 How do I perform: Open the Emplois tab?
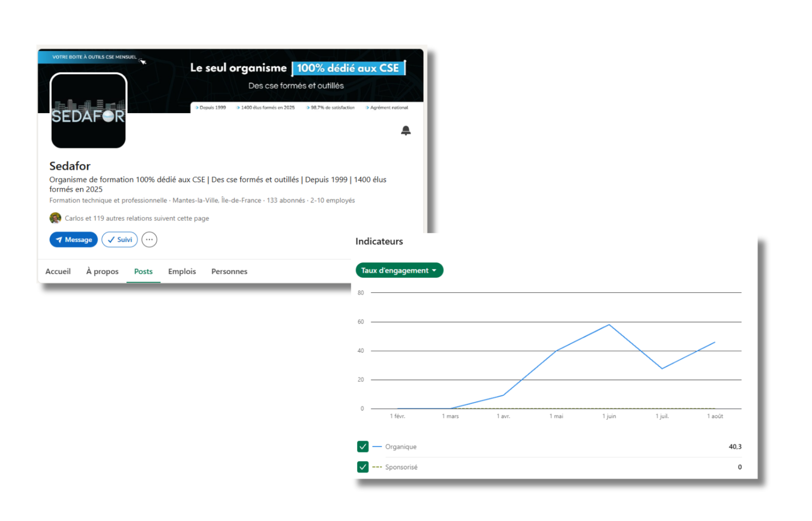(182, 271)
